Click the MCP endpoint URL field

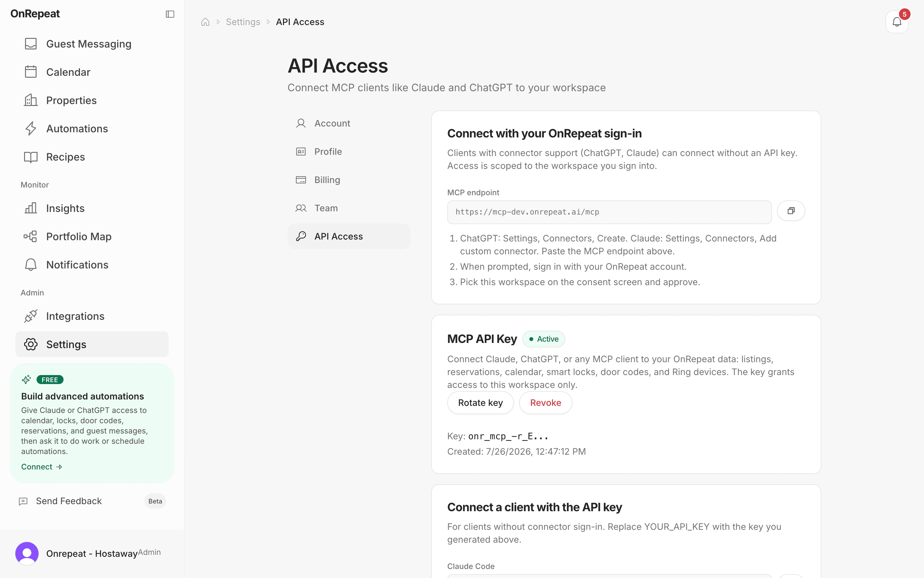coord(609,212)
